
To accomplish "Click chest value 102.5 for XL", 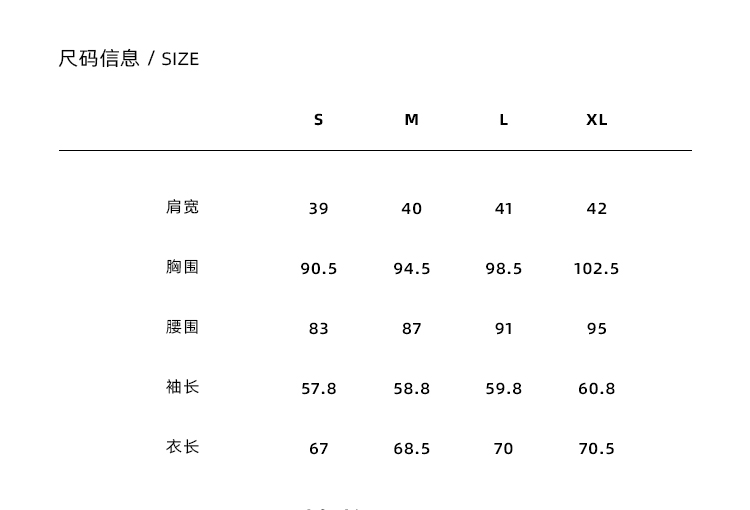I will click(596, 268).
